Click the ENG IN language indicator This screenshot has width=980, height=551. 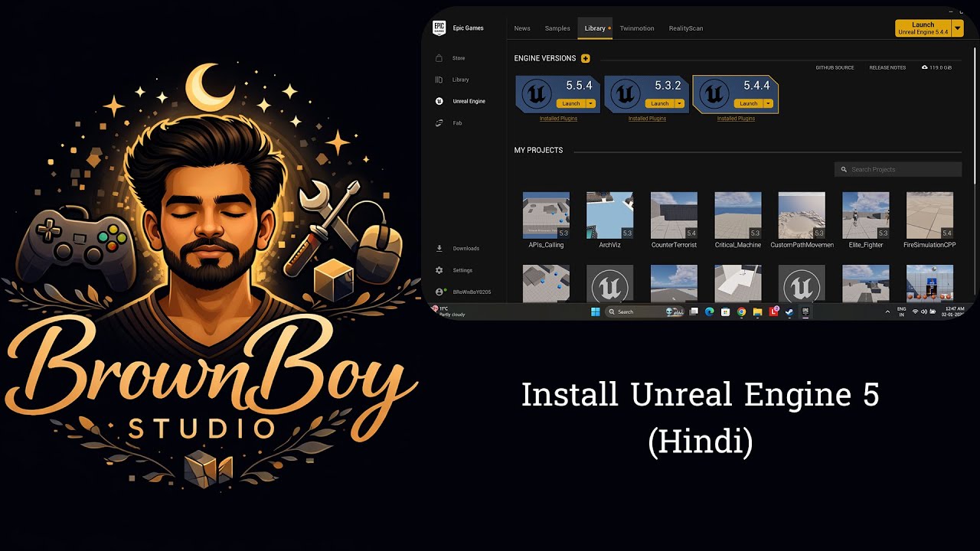(901, 311)
